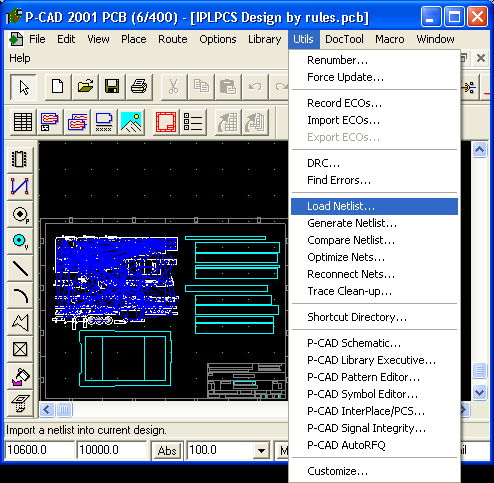Open the Help menu

tap(20, 58)
